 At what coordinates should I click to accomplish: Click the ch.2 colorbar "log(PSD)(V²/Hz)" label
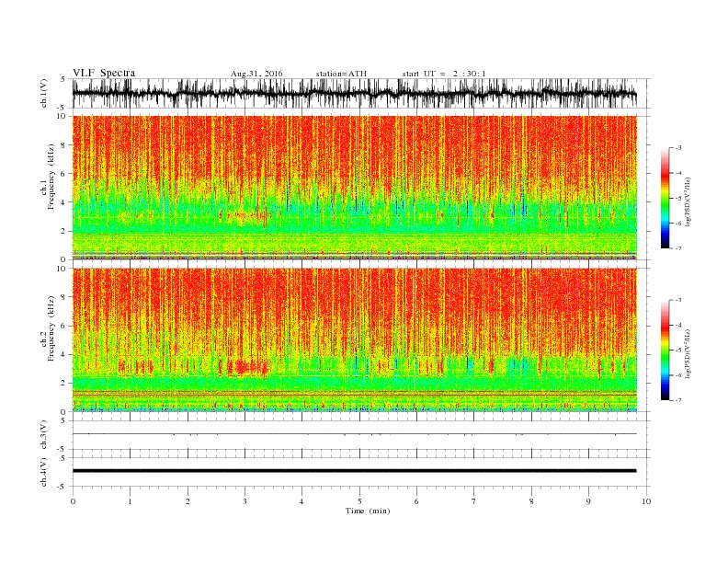coord(688,353)
